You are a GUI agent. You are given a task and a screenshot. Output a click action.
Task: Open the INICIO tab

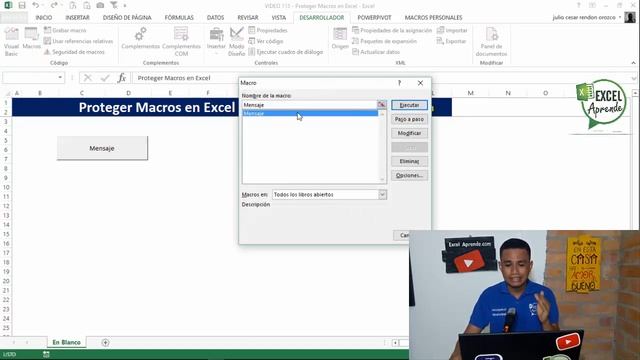[x=44, y=18]
